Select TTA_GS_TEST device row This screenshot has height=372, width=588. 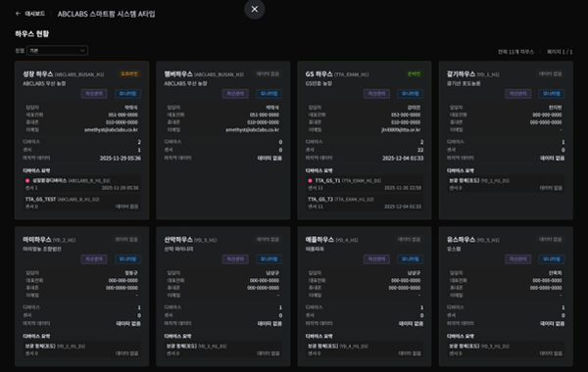coord(81,203)
